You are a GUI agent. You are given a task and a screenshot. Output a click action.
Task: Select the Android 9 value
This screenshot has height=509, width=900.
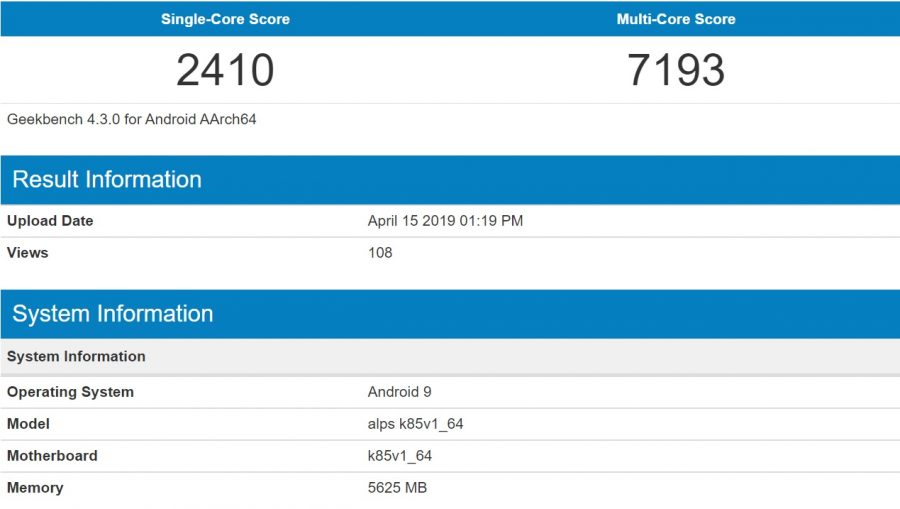pyautogui.click(x=400, y=392)
